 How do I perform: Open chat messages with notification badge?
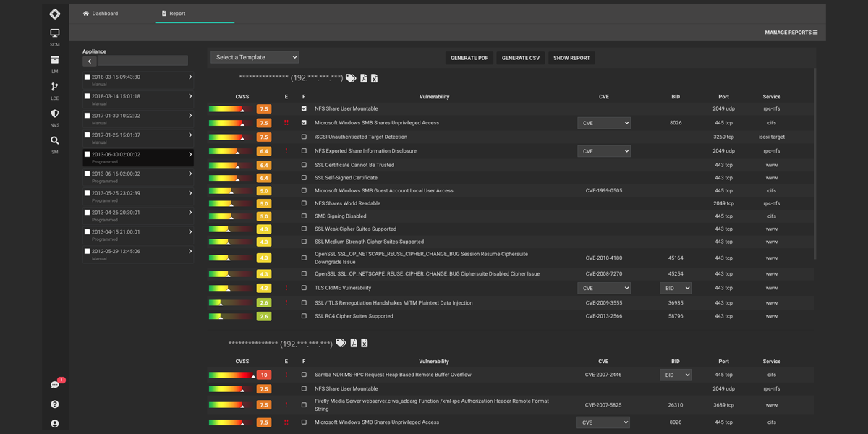pyautogui.click(x=55, y=385)
